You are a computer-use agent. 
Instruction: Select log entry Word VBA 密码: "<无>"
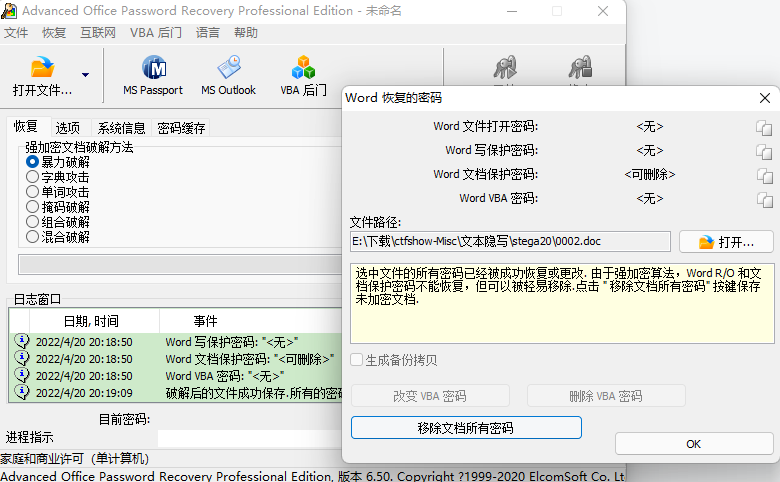tap(176, 376)
